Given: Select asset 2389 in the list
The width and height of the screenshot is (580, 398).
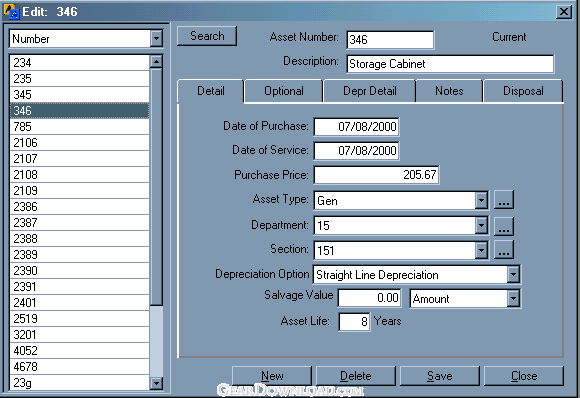Looking at the screenshot, I should (x=79, y=254).
